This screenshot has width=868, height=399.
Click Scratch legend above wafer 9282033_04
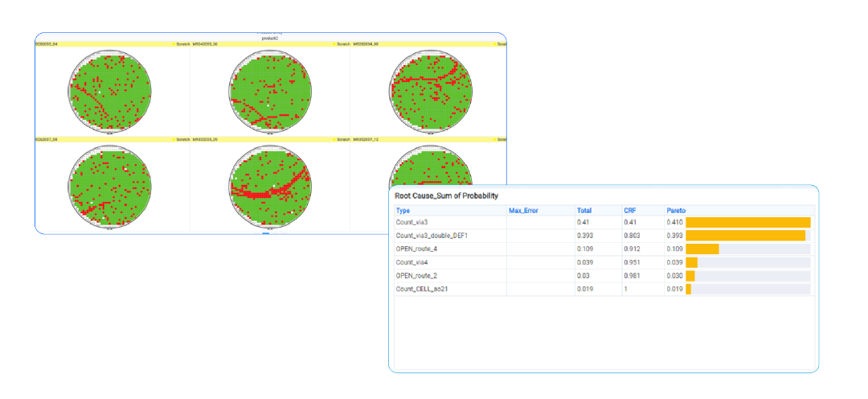181,43
